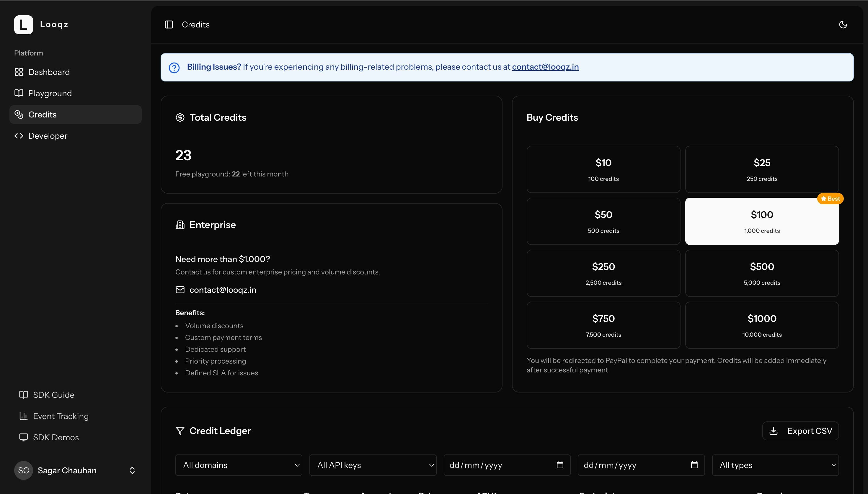
Task: Expand the All domains dropdown
Action: tap(239, 465)
